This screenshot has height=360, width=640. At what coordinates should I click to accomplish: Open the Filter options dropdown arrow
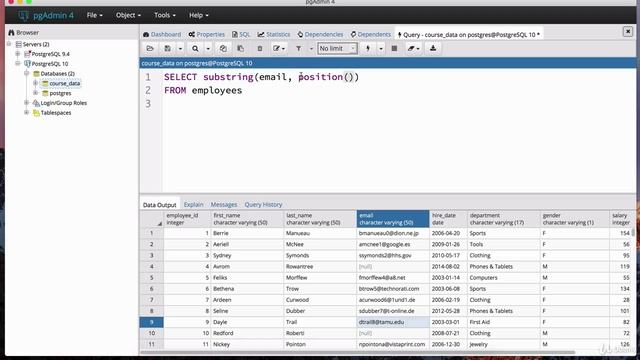pos(311,49)
